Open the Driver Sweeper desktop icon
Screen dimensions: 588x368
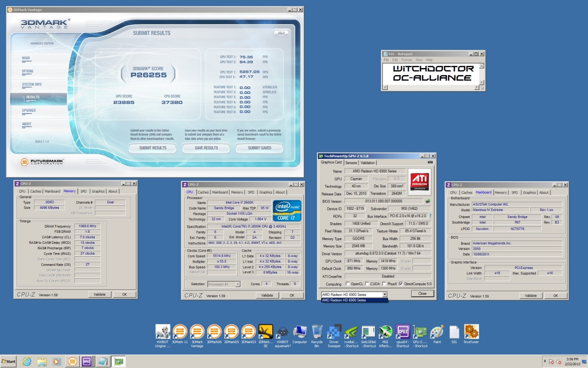pyautogui.click(x=334, y=332)
